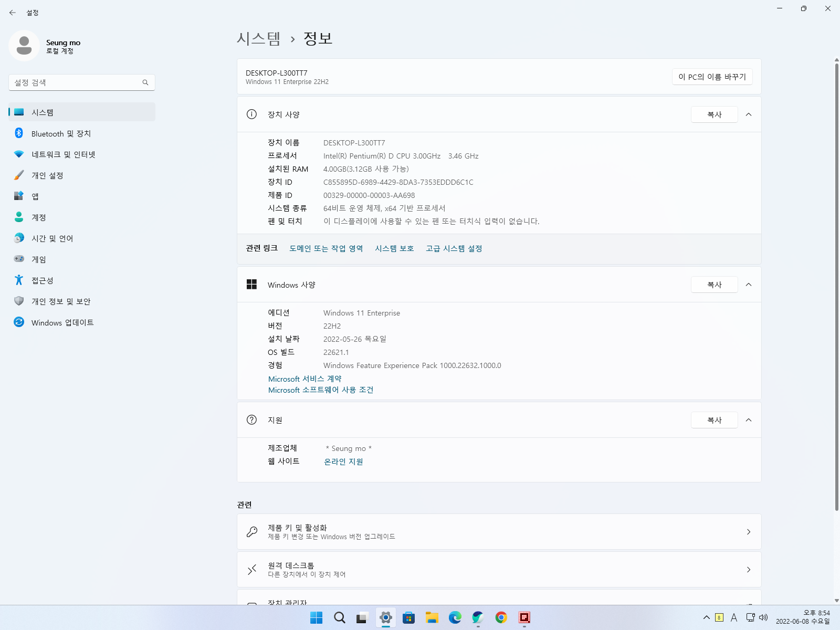The width and height of the screenshot is (840, 630).
Task: Open Microsoft 소프트웨어 사용 조건 link
Action: [x=321, y=390]
